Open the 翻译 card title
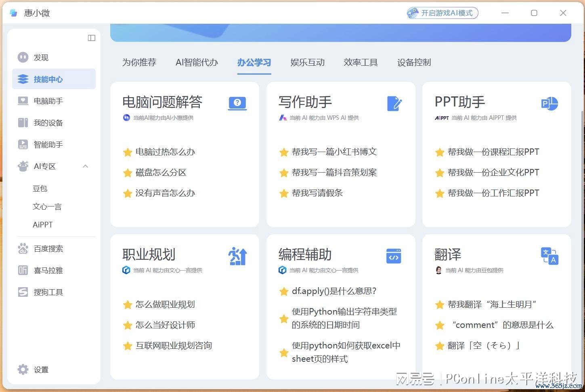 448,254
